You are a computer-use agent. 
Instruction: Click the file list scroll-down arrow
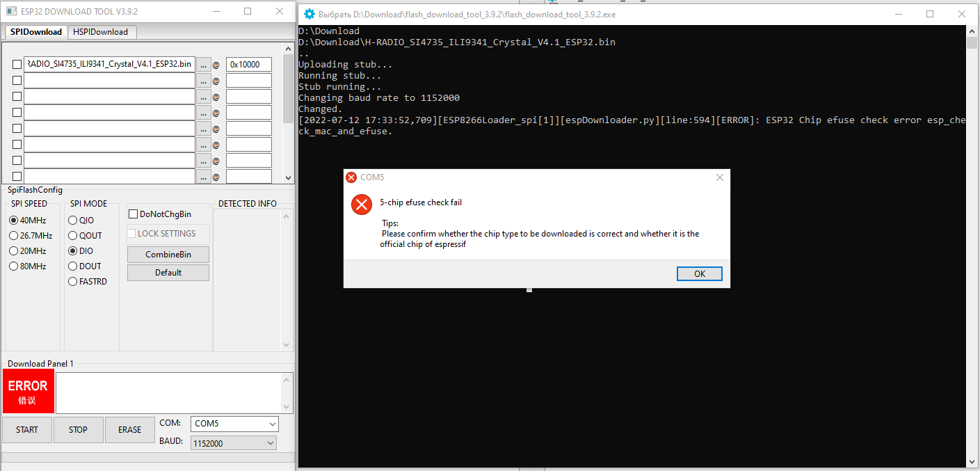coord(288,177)
